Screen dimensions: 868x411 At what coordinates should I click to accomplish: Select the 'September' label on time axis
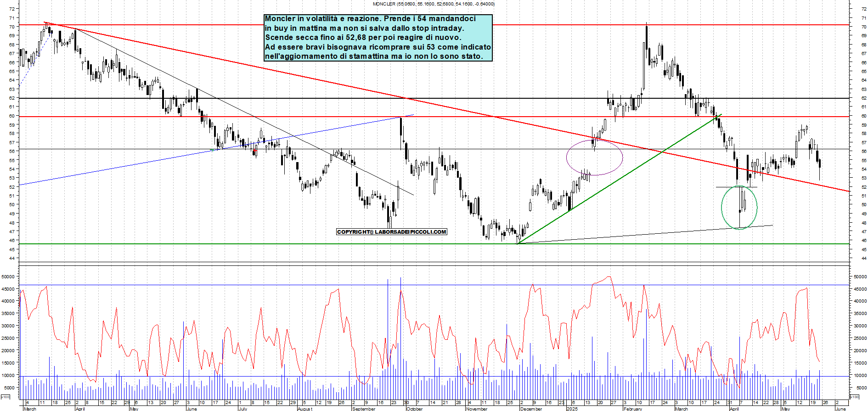pos(363,409)
